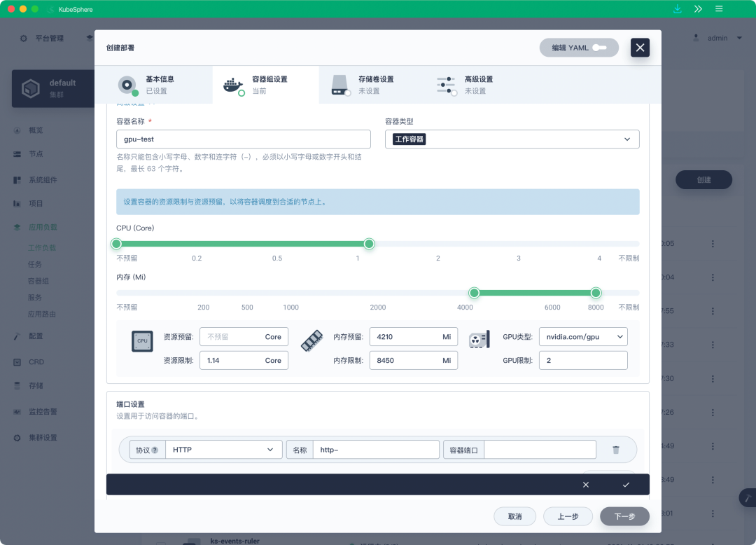Cancel container edit with X icon
The height and width of the screenshot is (545, 756).
(x=586, y=485)
